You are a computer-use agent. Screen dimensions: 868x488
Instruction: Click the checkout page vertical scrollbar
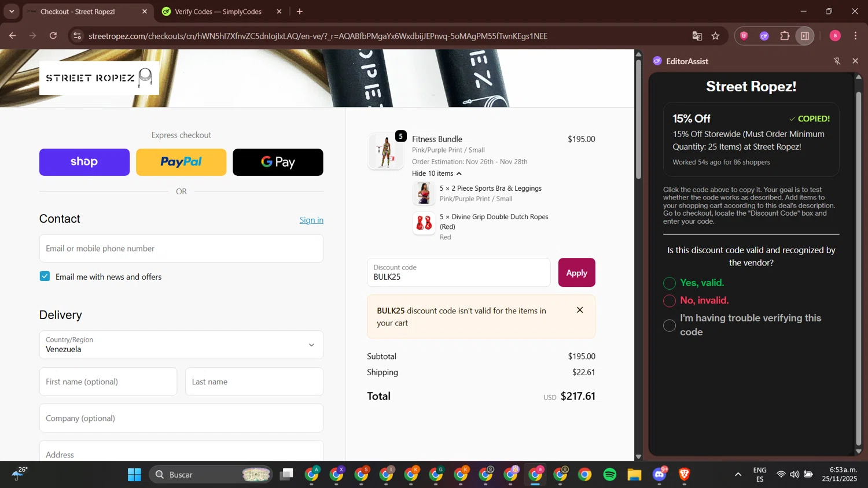639,119
